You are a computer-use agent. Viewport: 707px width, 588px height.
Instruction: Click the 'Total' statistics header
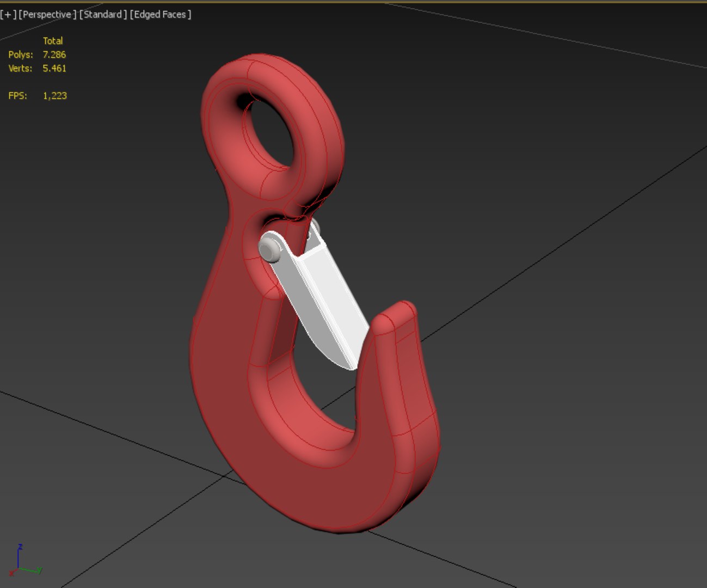53,41
